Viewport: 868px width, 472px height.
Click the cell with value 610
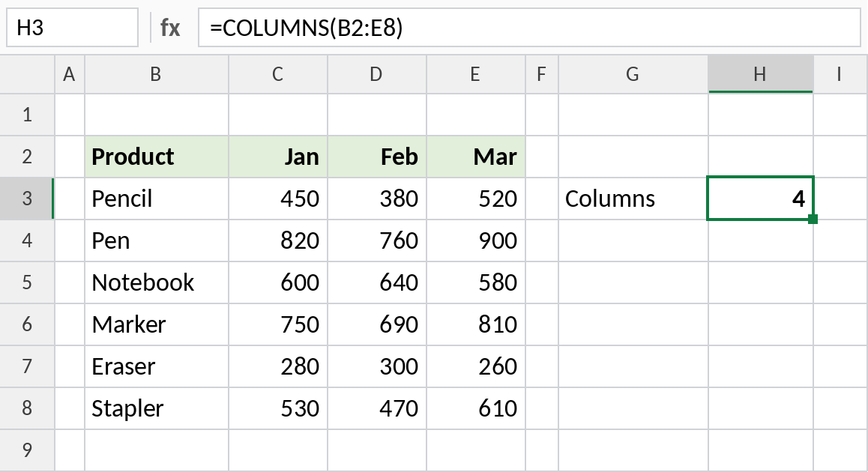[475, 408]
